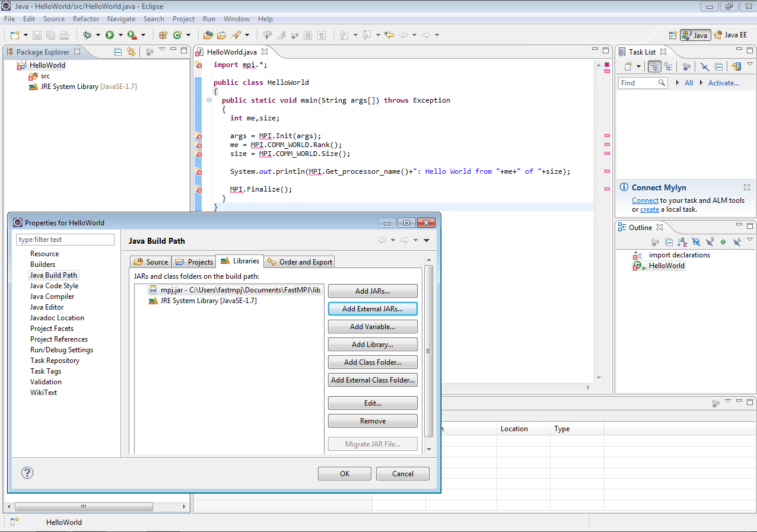Image resolution: width=757 pixels, height=532 pixels.
Task: Open the Navigate menu
Action: 121,19
